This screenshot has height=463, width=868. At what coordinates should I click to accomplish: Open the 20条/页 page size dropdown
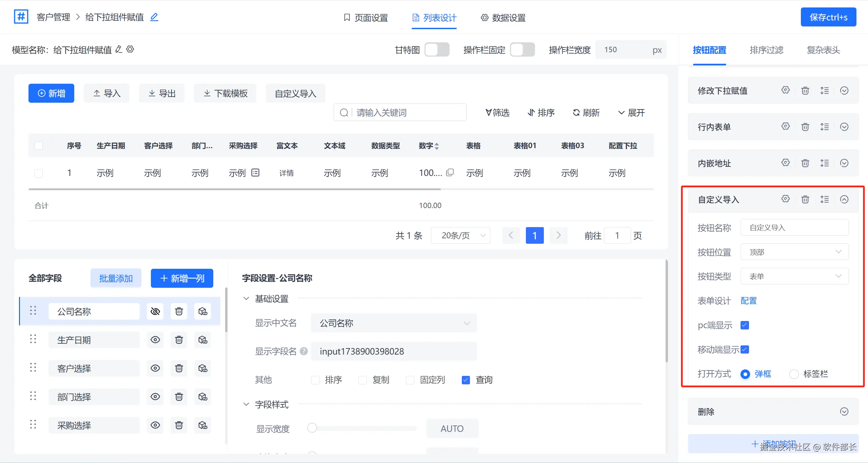[x=460, y=235]
